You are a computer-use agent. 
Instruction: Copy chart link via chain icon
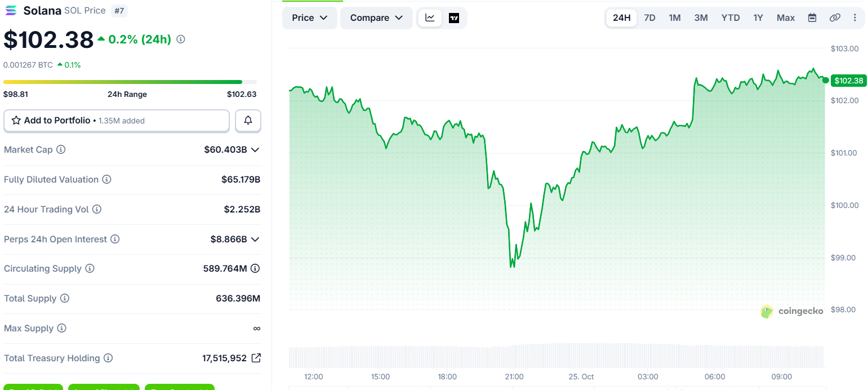[x=835, y=18]
